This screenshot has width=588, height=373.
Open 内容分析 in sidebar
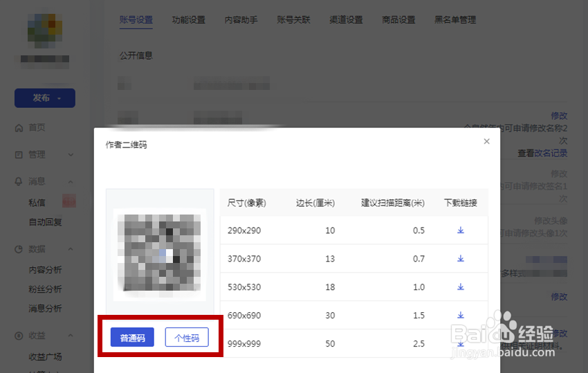(x=46, y=270)
